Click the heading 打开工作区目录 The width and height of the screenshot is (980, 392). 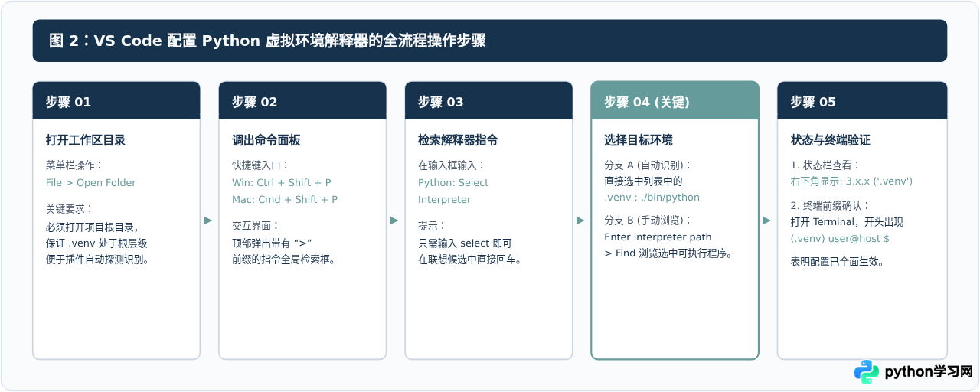(x=86, y=140)
